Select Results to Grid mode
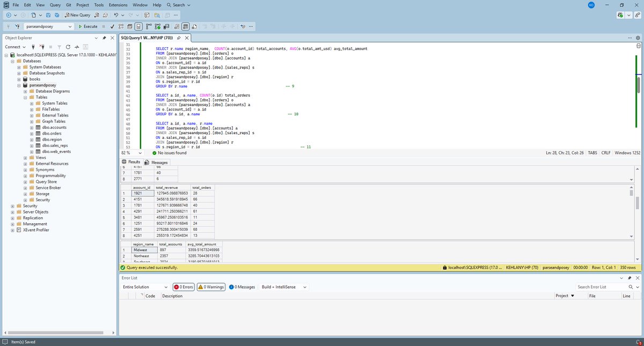 (x=186, y=26)
